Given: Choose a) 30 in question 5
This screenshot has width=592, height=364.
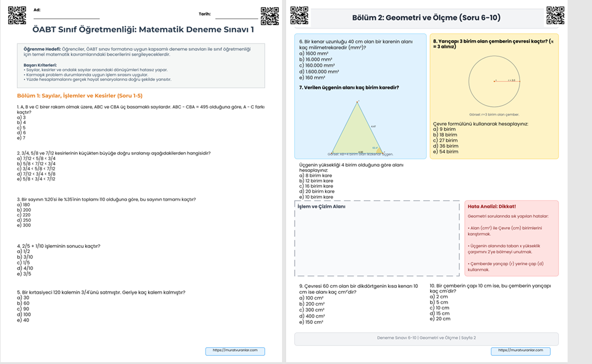Looking at the screenshot, I should pos(23,297).
